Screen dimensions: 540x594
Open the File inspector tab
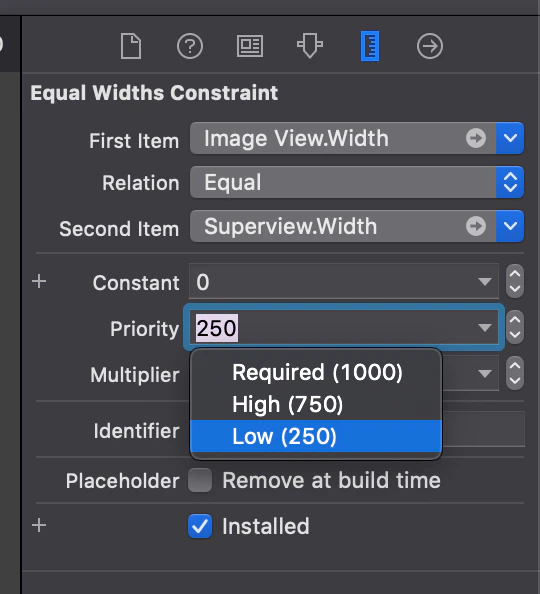click(x=131, y=46)
